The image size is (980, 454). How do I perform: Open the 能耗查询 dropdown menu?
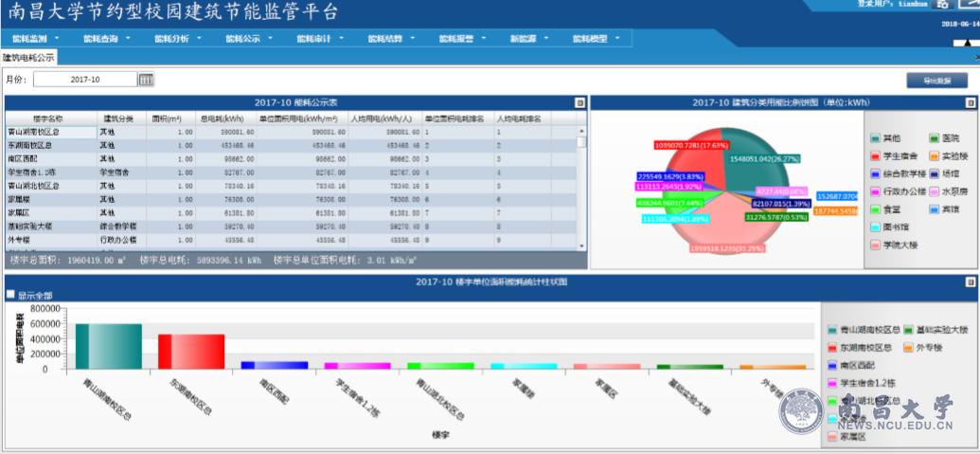pyautogui.click(x=107, y=39)
